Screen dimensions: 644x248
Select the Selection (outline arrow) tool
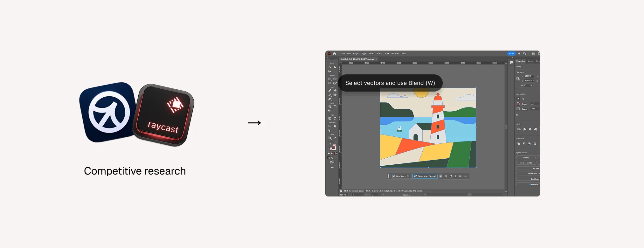pos(330,67)
